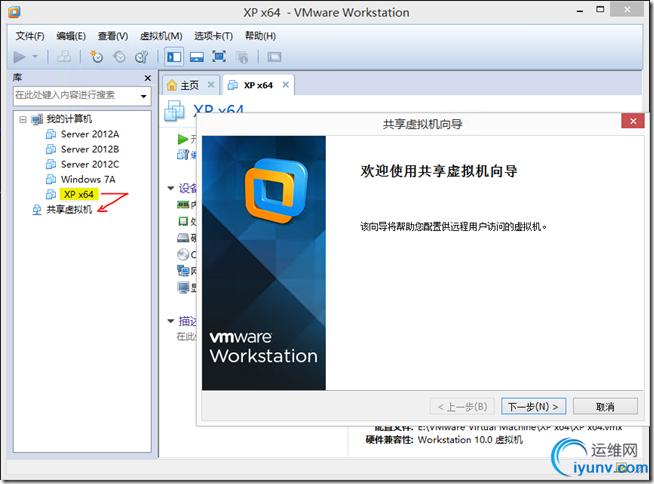The height and width of the screenshot is (484, 654).
Task: Select XP x64 in library tree
Action: click(x=78, y=194)
